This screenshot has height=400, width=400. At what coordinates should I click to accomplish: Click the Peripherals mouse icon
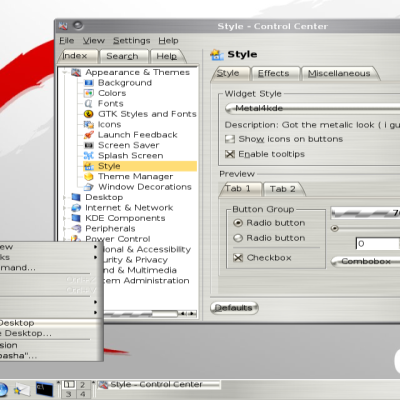pos(76,229)
